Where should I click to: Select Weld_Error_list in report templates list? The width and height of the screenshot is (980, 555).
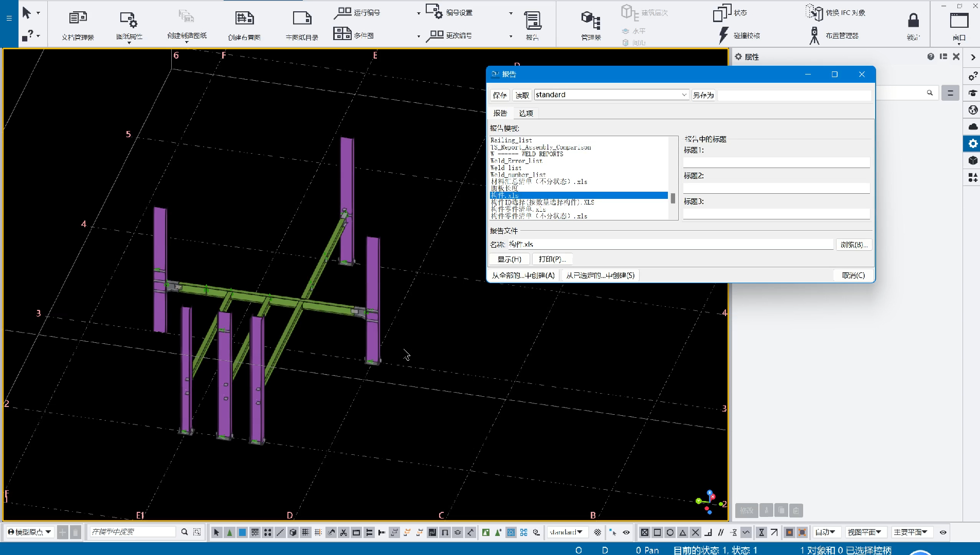click(516, 161)
